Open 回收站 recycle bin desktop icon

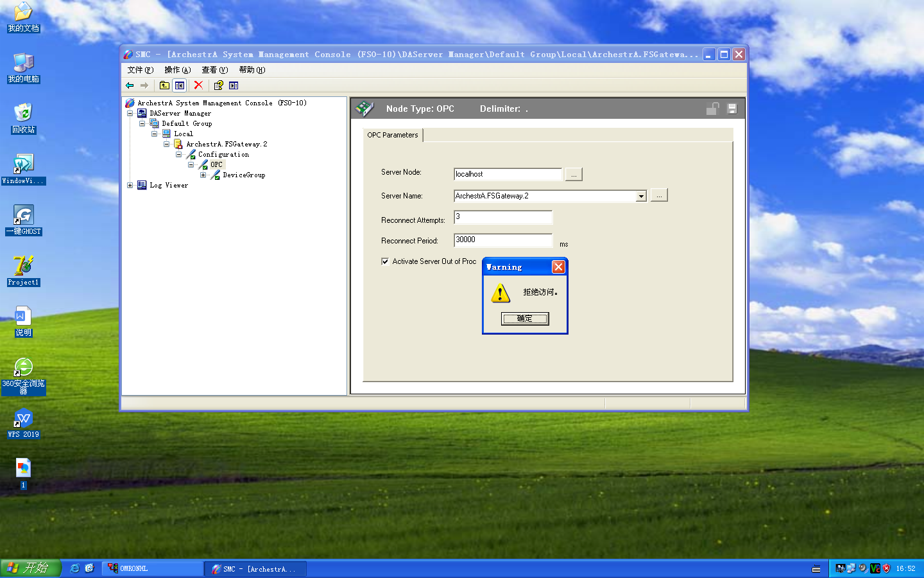pos(24,118)
